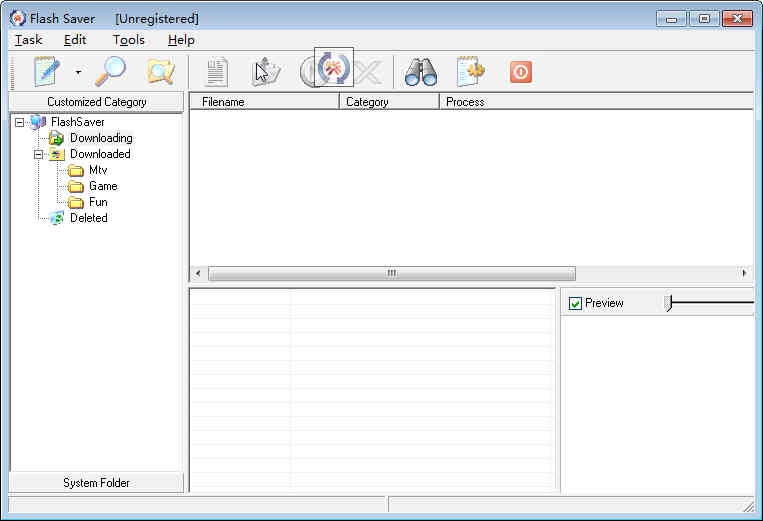Close the Flash Saver window

pos(737,19)
